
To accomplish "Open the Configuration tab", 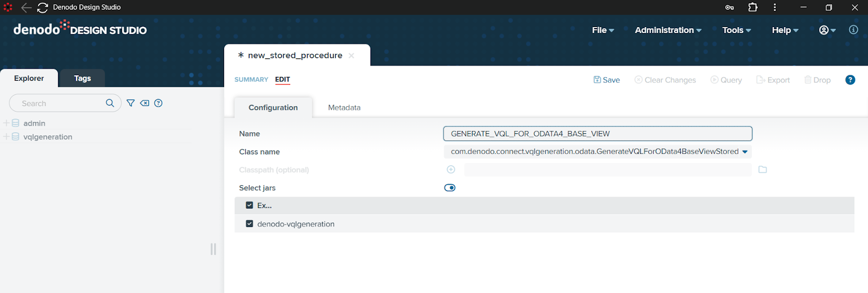I will [273, 107].
